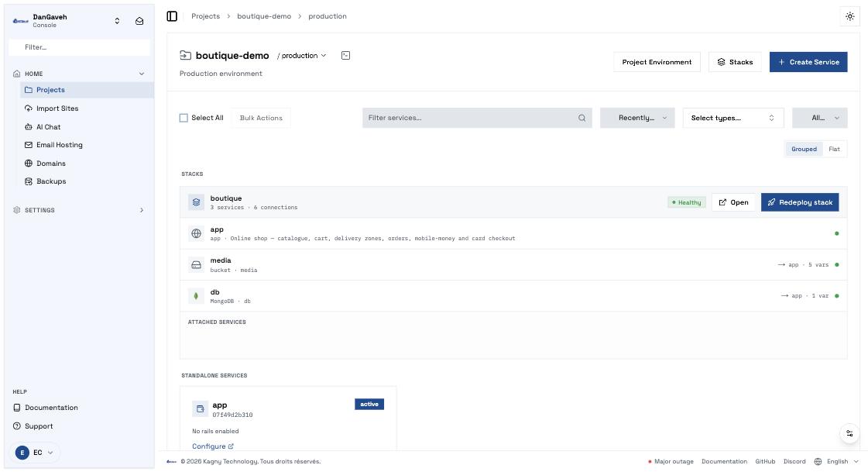Click the external-link icon next to Configure
868x472 pixels.
coord(231,446)
